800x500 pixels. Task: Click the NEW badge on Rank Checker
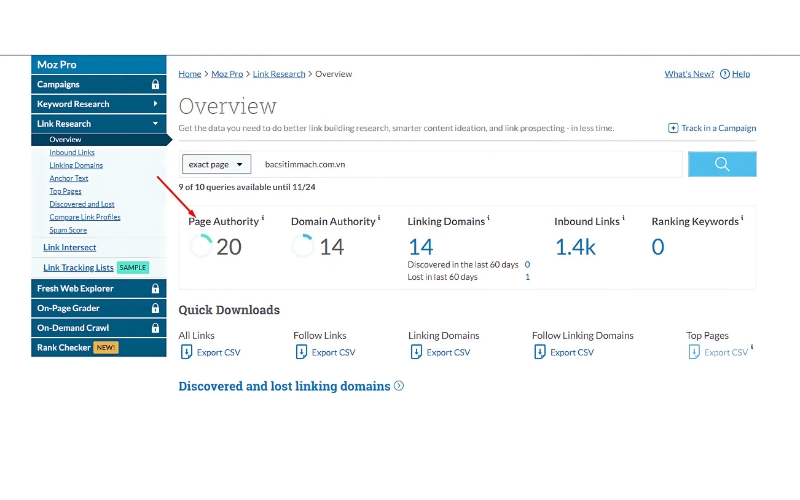[x=106, y=347]
